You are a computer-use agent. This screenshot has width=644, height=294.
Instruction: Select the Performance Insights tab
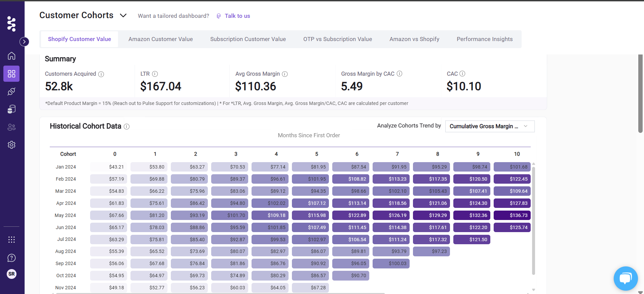485,39
